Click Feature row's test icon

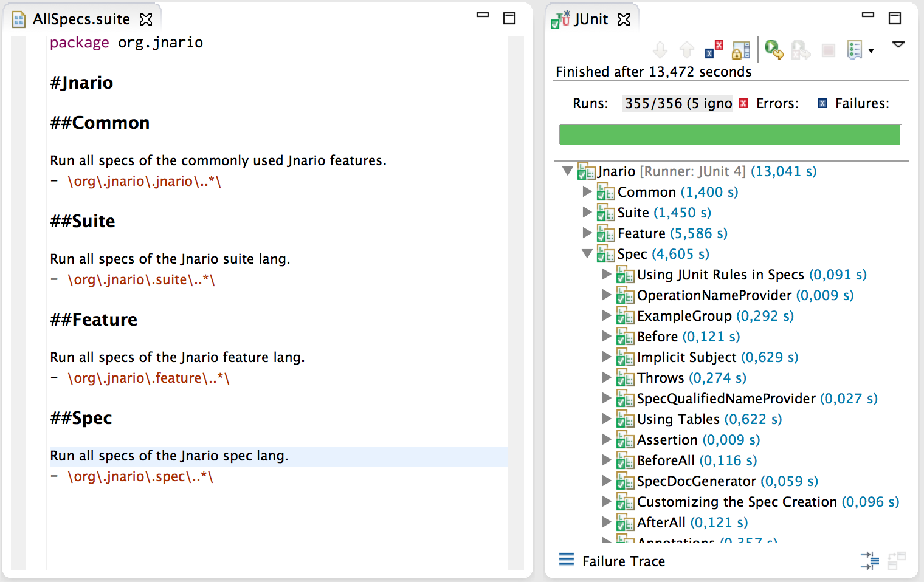click(x=605, y=233)
